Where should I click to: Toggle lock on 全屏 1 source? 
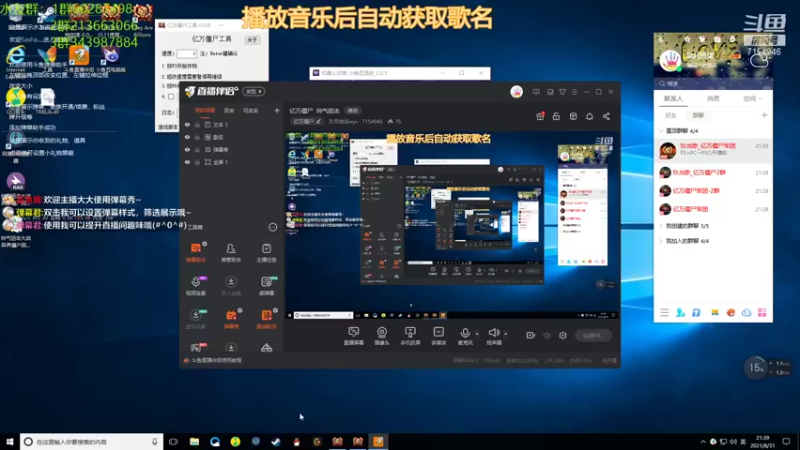point(197,162)
